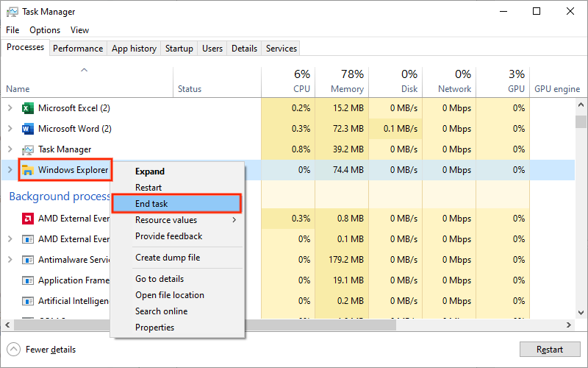Click the Microsoft Excel app icon

tap(27, 108)
